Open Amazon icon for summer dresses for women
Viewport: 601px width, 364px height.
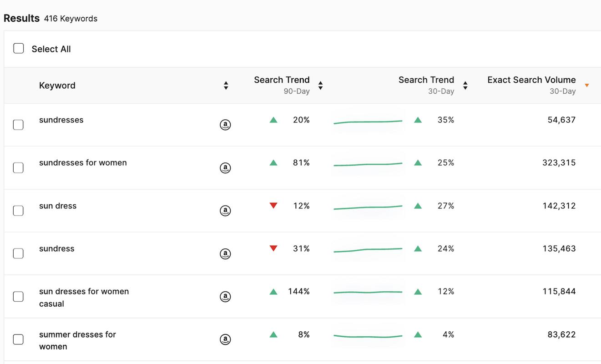click(225, 339)
